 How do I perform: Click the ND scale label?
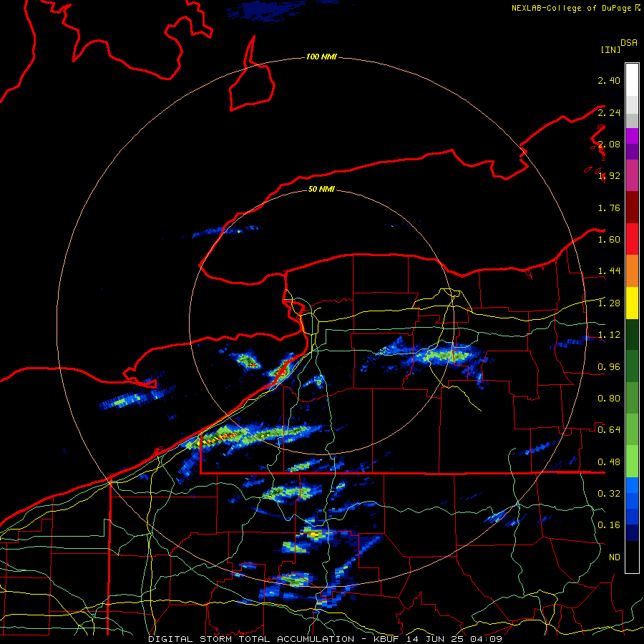[x=615, y=557]
